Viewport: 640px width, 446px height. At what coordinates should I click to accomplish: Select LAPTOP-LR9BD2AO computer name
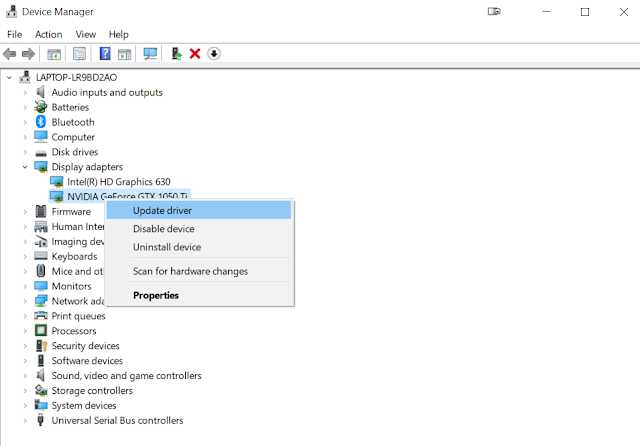click(x=76, y=77)
